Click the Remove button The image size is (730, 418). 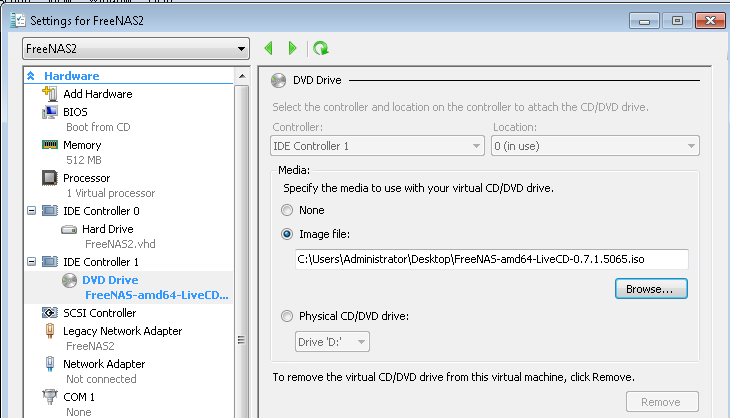pos(662,402)
